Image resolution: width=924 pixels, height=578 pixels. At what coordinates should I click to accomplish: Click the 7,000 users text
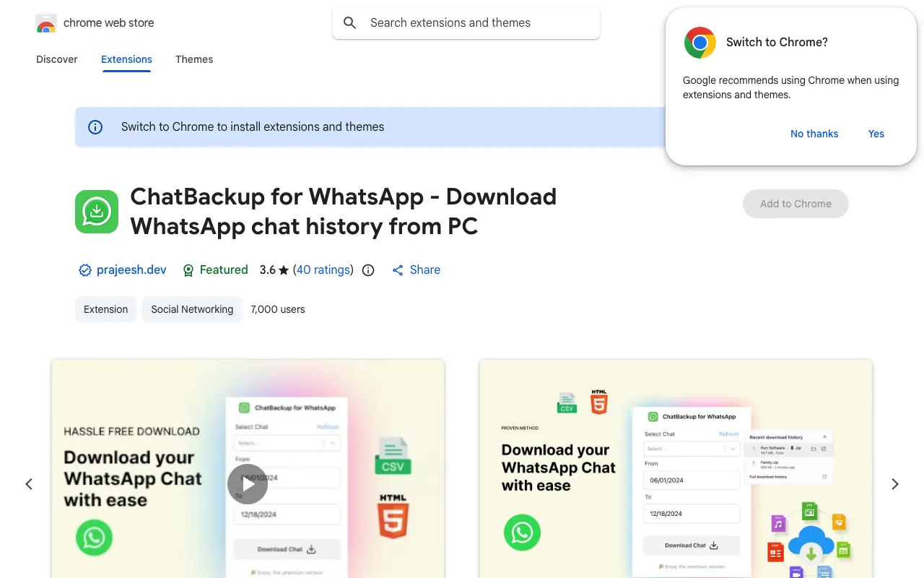coord(278,309)
